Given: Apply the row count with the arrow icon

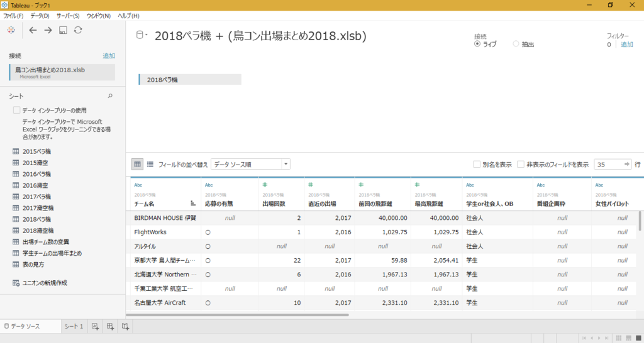Looking at the screenshot, I should [x=627, y=164].
